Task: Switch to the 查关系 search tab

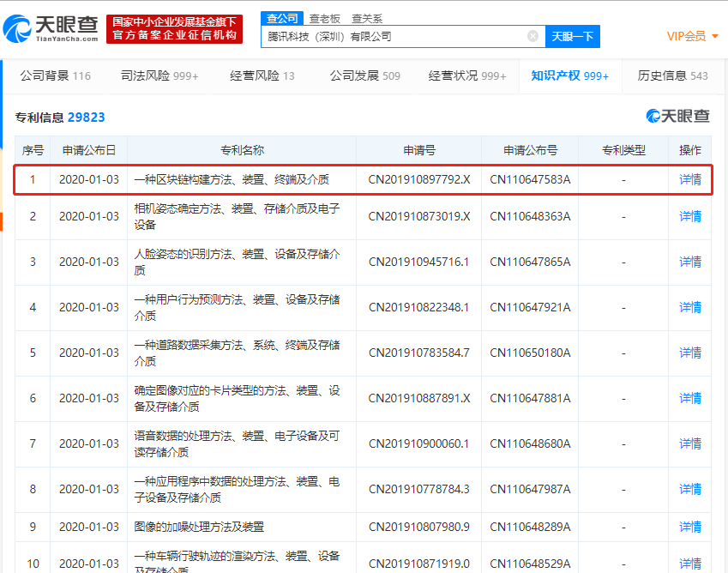Action: (x=369, y=18)
